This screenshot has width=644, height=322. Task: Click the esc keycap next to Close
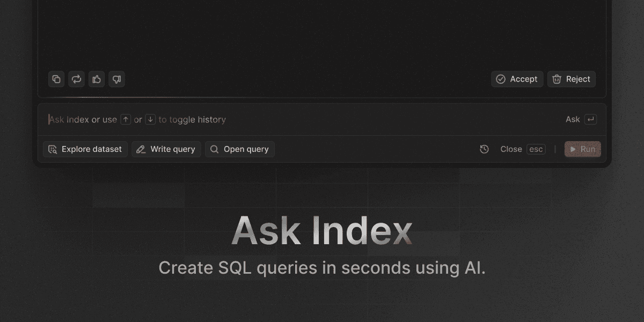tap(536, 149)
